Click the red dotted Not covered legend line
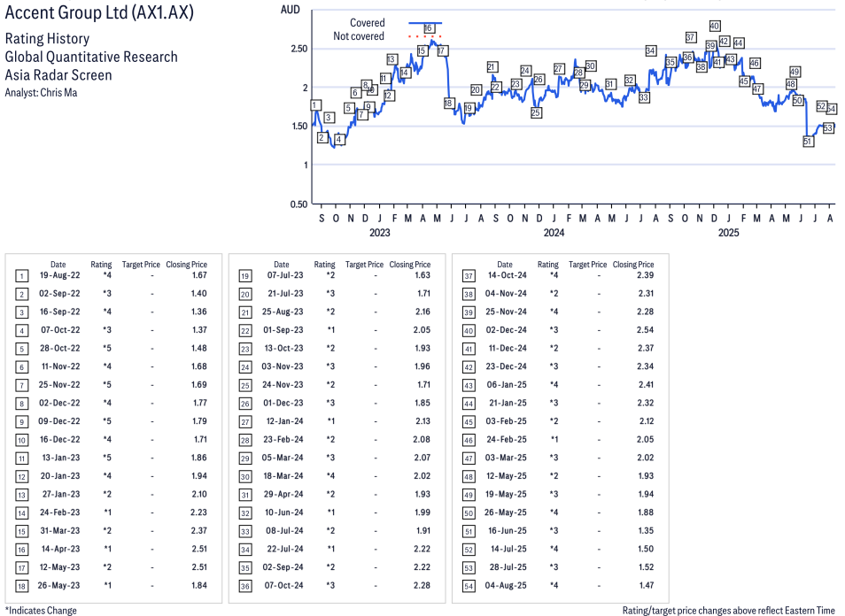The height and width of the screenshot is (616, 845). pos(424,36)
